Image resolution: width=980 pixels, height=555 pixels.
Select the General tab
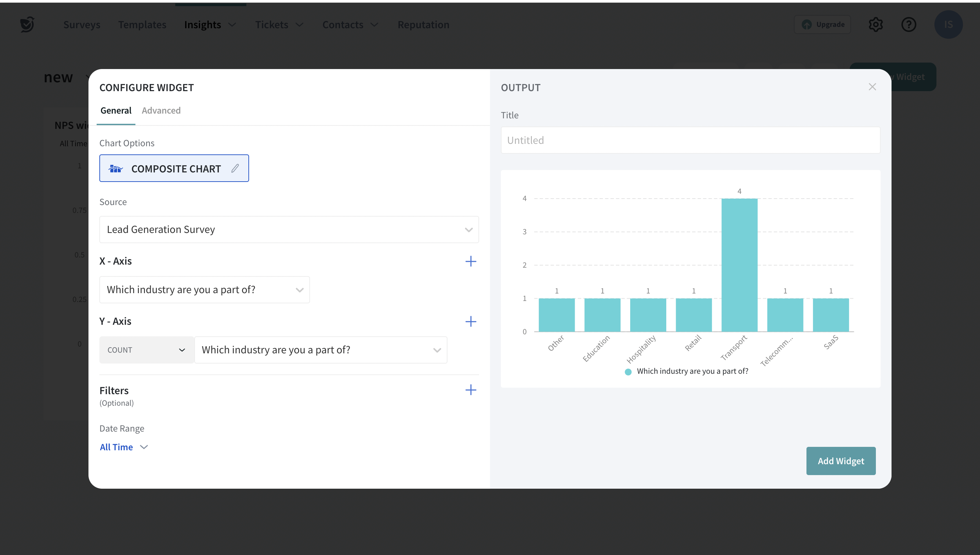point(116,111)
